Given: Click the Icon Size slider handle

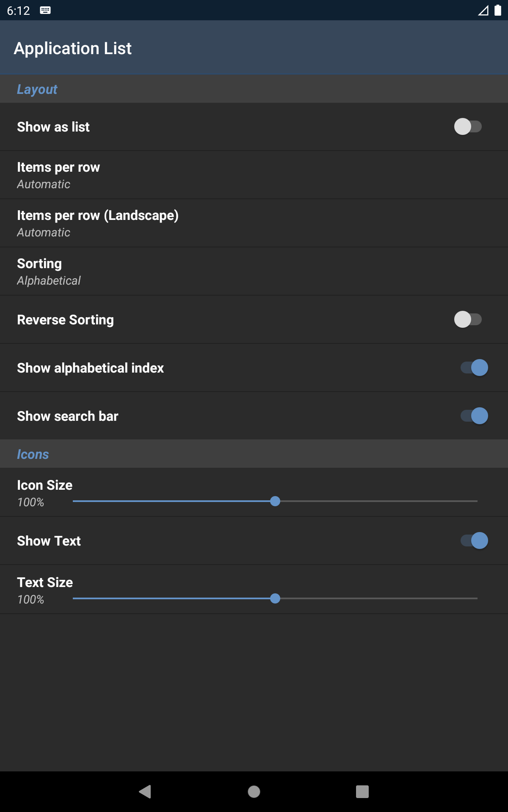Looking at the screenshot, I should (275, 501).
